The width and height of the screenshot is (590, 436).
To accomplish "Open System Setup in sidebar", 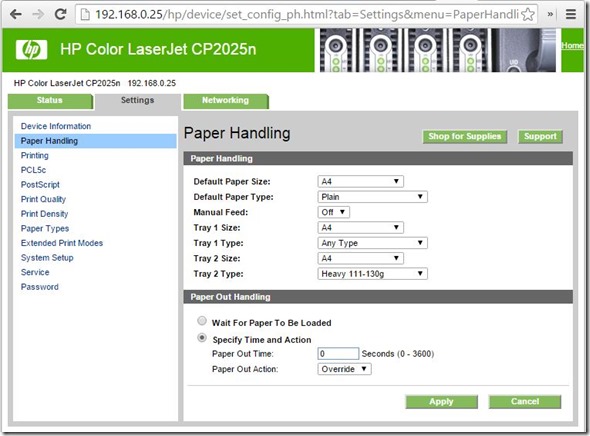I will tap(47, 258).
